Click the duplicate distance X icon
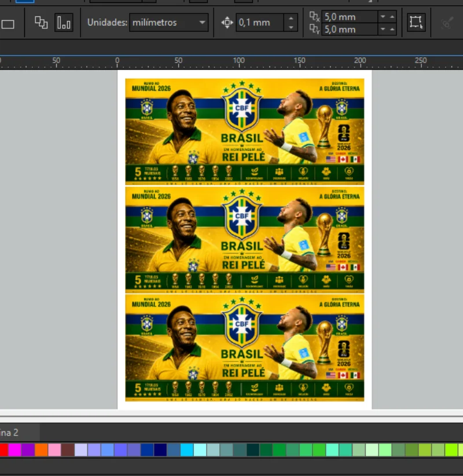The height and width of the screenshot is (476, 463). 315,16
